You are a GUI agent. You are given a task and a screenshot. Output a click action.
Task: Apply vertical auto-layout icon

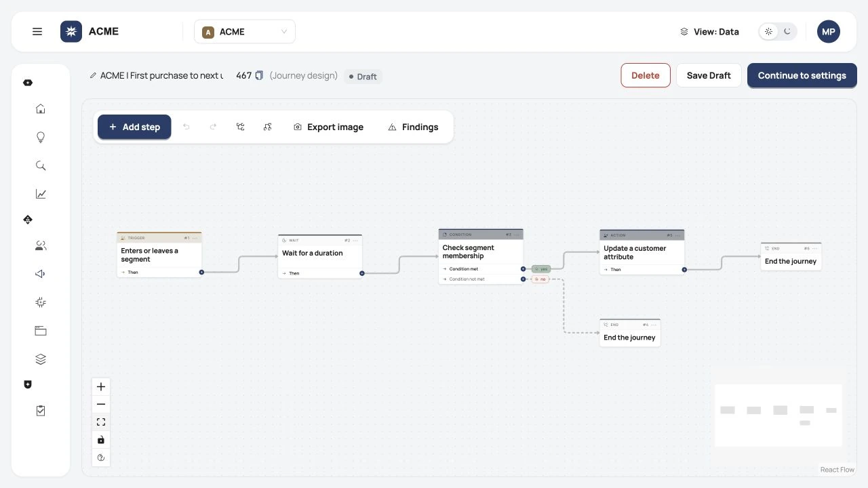267,127
